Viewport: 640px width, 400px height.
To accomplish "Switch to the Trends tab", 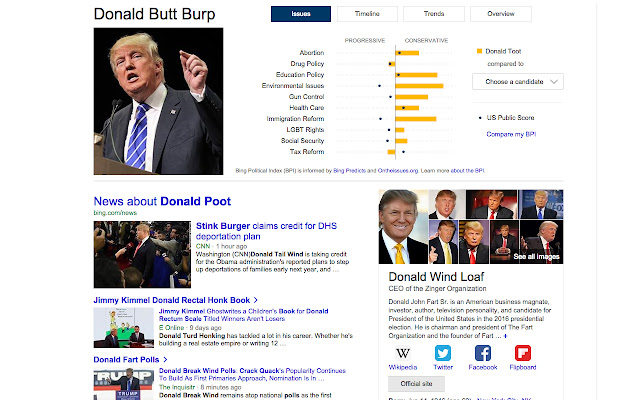I will (x=434, y=14).
